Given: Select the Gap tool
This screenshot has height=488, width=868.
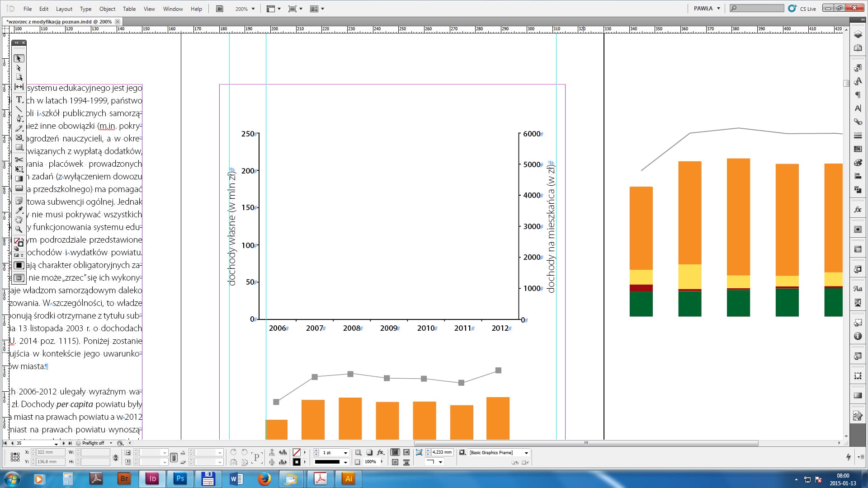Looking at the screenshot, I should pos(19,87).
